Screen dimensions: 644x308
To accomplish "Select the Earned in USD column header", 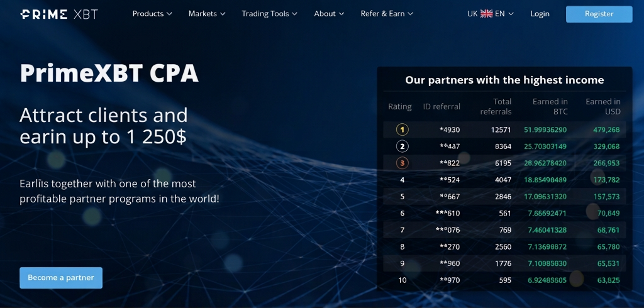I will (603, 106).
